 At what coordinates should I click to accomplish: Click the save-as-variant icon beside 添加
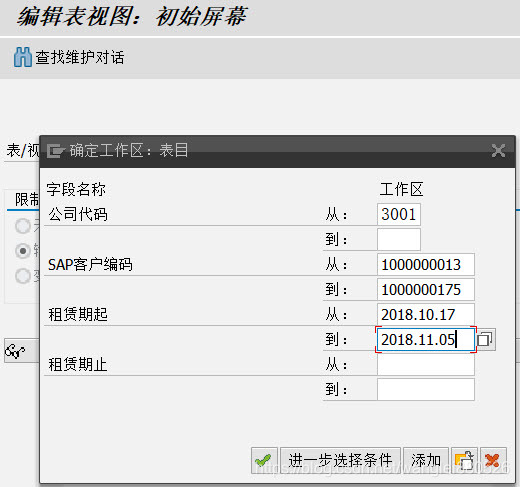[x=464, y=461]
